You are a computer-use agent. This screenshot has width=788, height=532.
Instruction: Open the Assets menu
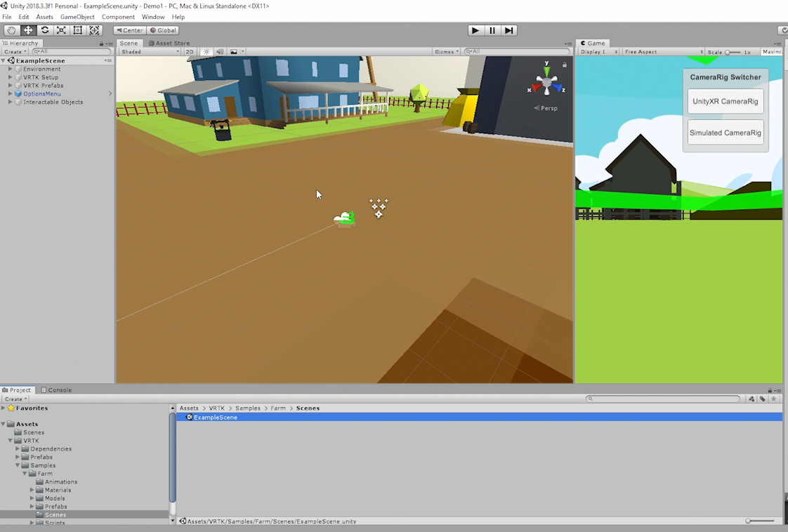pos(44,17)
